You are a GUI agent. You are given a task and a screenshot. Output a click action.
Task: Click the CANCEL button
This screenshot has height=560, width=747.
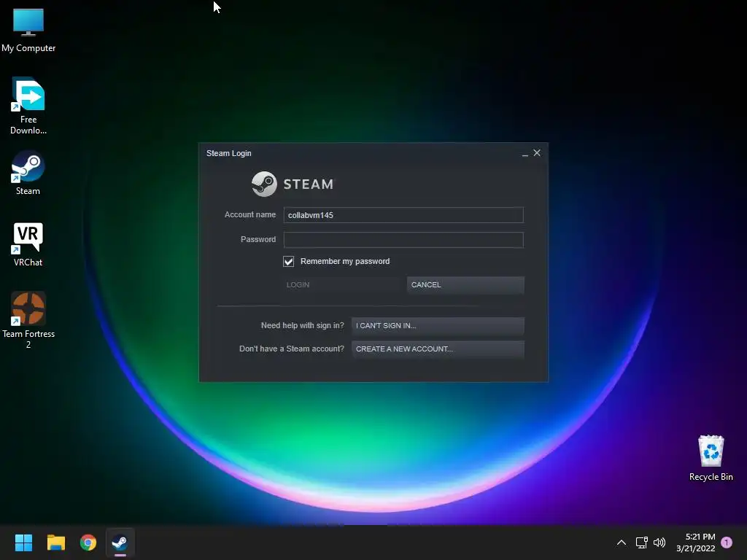pyautogui.click(x=465, y=285)
